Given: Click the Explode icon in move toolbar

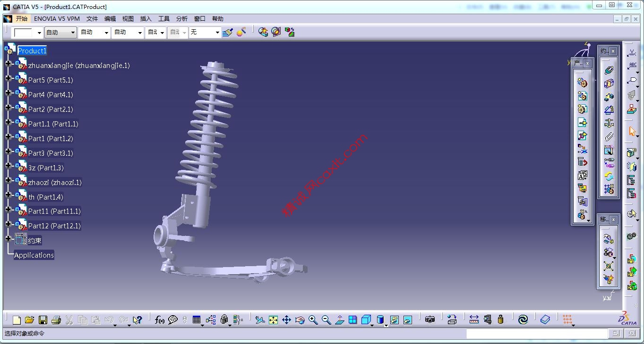Looking at the screenshot, I should pos(608,266).
